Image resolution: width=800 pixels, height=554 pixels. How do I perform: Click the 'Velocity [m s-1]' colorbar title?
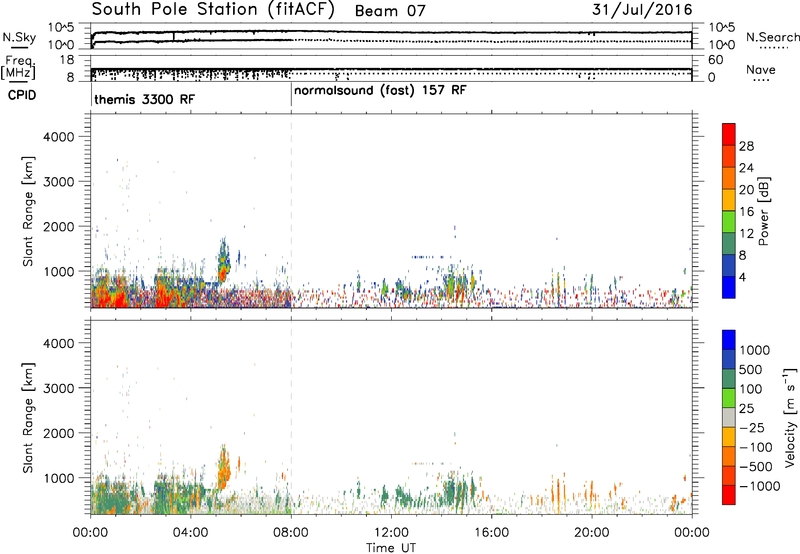[790, 418]
